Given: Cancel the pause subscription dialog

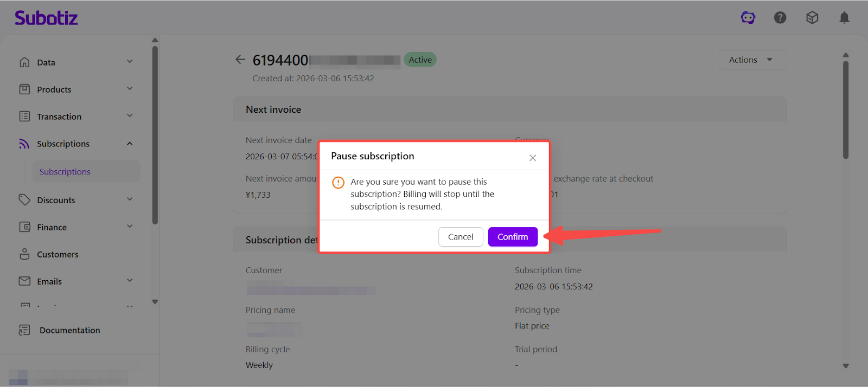Looking at the screenshot, I should tap(460, 237).
